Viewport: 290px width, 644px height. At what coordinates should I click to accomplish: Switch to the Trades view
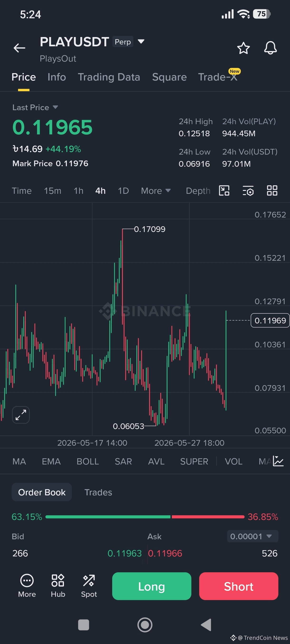[98, 492]
